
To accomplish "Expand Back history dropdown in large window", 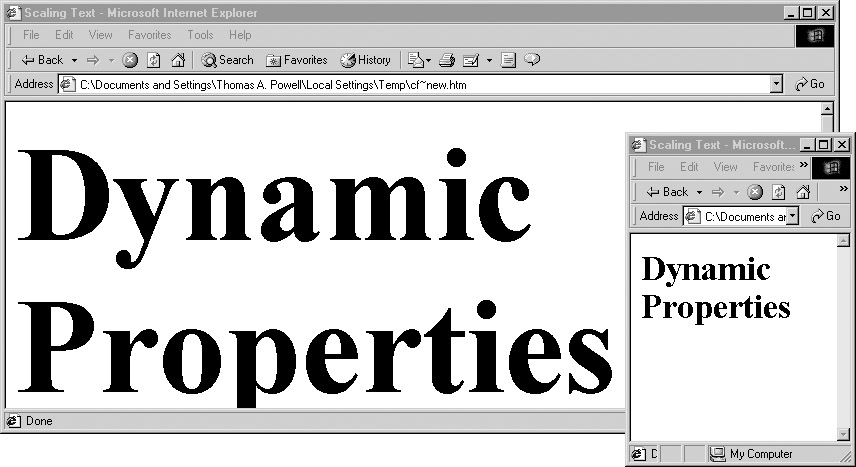I will click(74, 60).
